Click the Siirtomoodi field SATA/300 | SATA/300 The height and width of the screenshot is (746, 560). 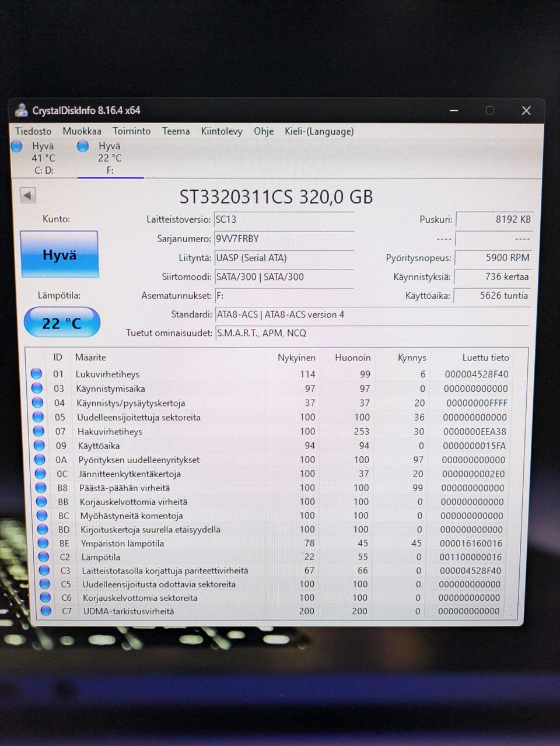[x=284, y=277]
